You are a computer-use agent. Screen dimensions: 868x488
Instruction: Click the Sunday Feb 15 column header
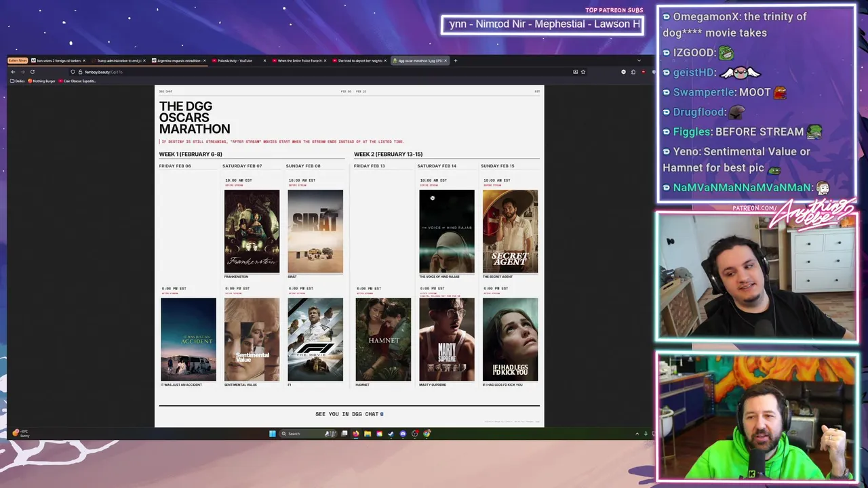[497, 166]
